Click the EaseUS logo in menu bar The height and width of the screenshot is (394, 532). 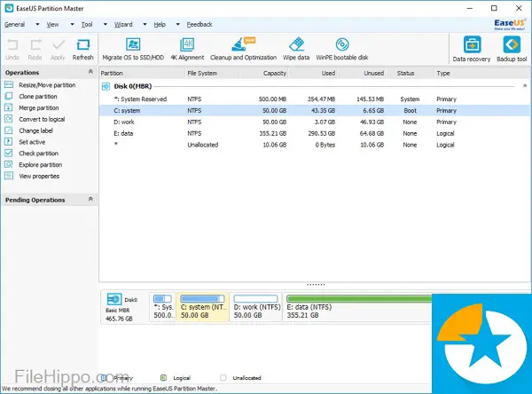[x=510, y=25]
